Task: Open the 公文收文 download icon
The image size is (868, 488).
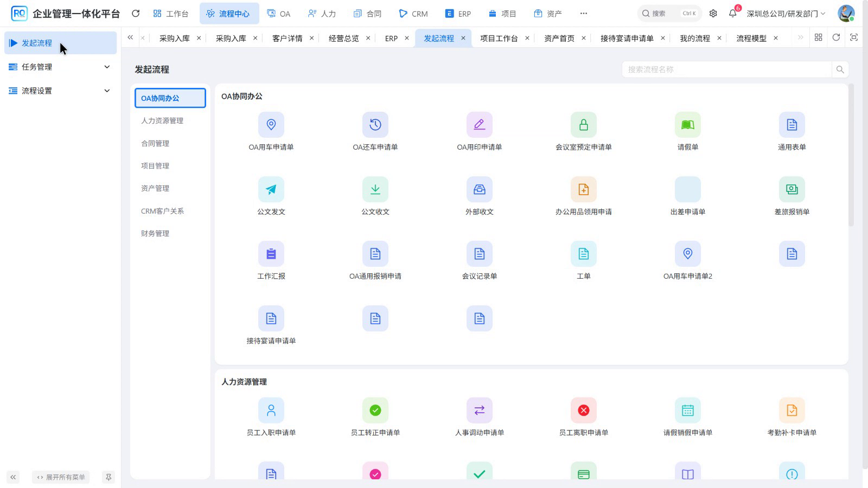Action: point(375,189)
